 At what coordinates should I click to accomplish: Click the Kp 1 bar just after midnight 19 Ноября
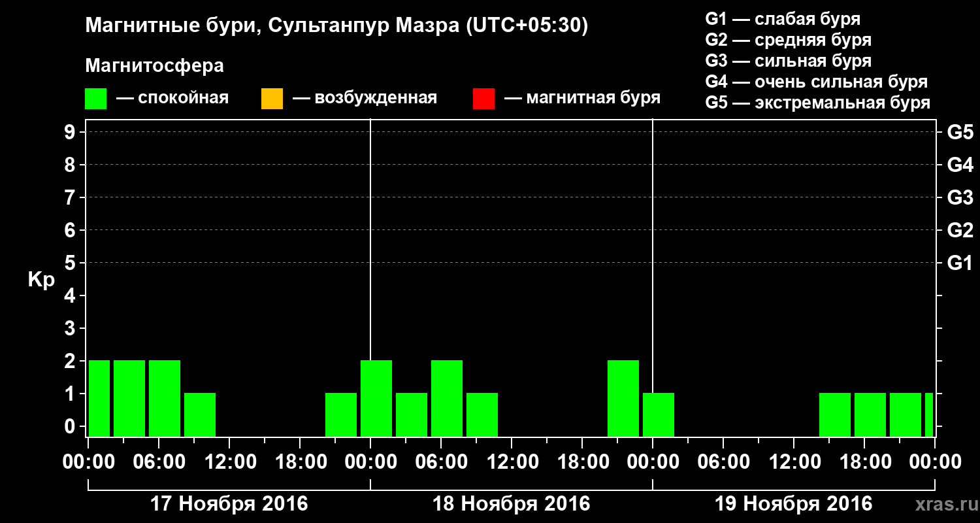pyautogui.click(x=659, y=414)
